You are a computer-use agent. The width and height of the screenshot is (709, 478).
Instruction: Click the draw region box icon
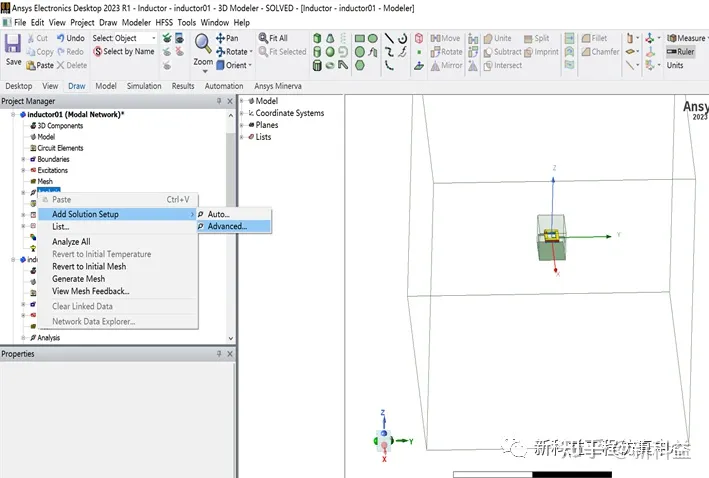(x=419, y=38)
